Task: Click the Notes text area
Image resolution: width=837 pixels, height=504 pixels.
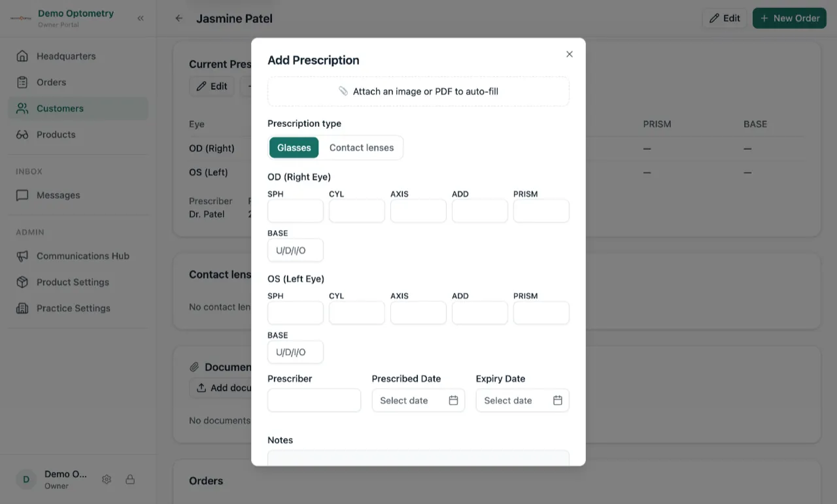Action: [418, 458]
